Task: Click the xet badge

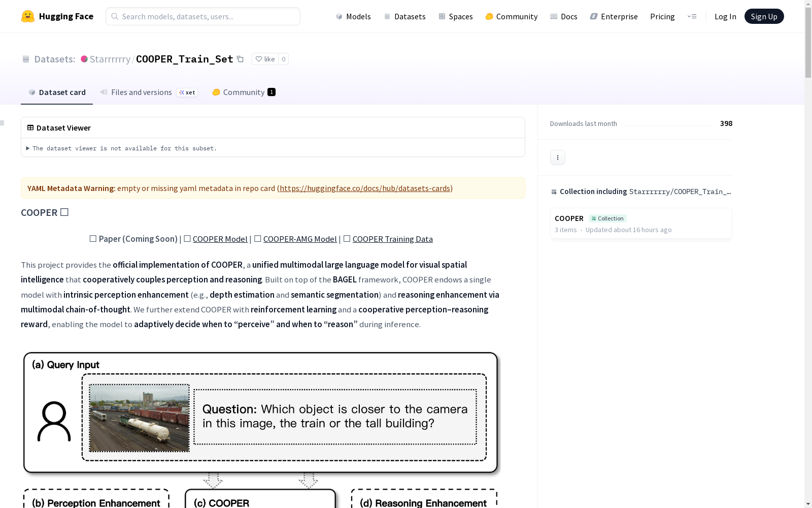Action: click(187, 92)
